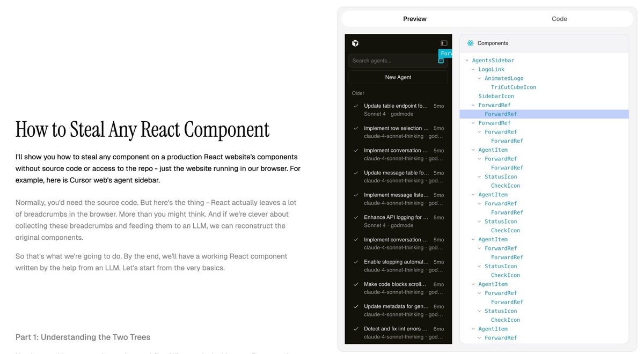Open agent 'Update message table fo...'
The image size is (644, 354).
[x=398, y=176]
